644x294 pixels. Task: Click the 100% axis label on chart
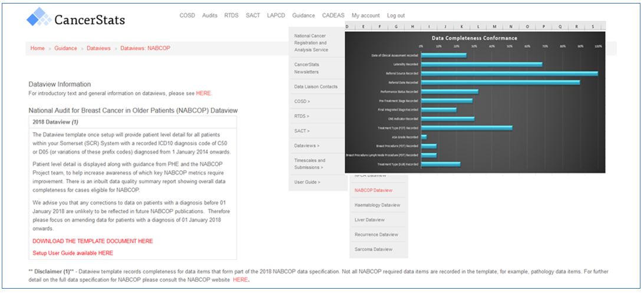598,47
